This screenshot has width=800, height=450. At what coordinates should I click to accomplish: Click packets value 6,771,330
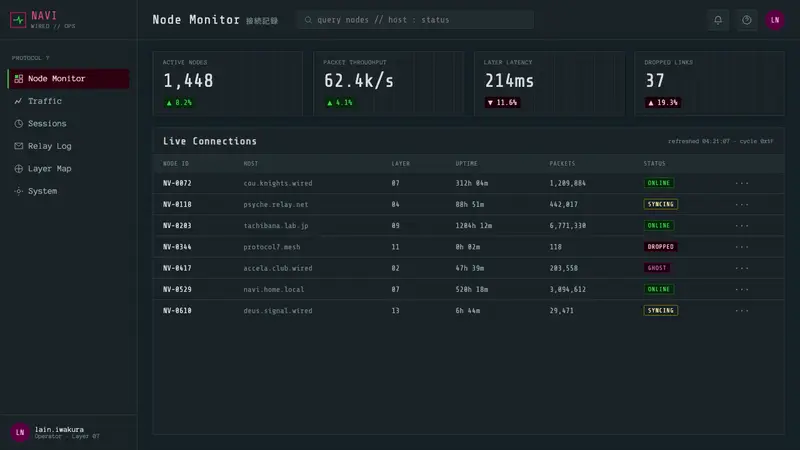click(x=567, y=226)
